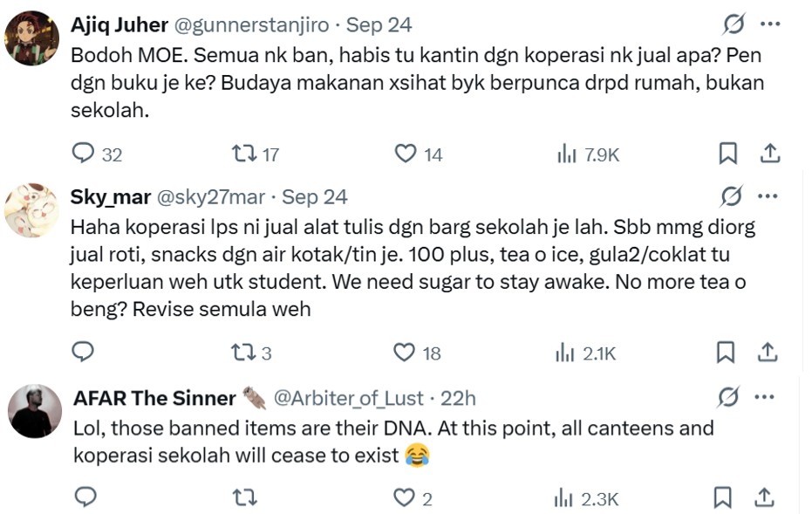This screenshot has width=812, height=514.
Task: Open the @Arbiter_of_Lust profile handle
Action: [x=349, y=398]
